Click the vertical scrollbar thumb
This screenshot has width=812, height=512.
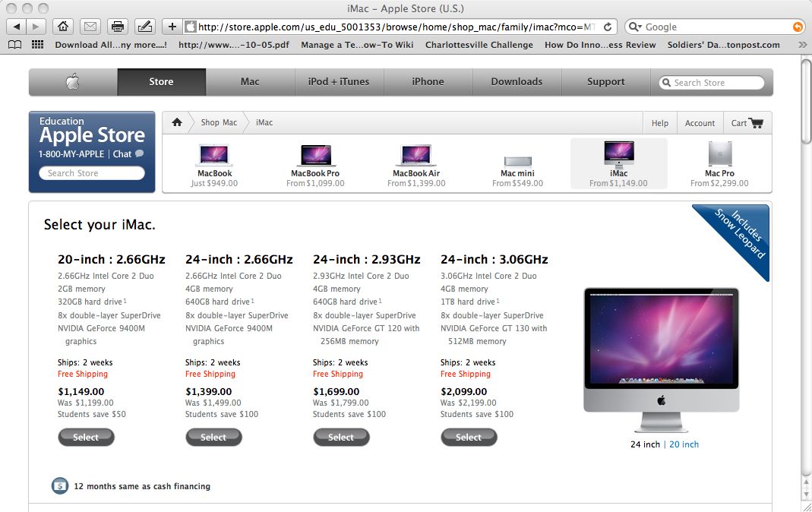point(807,101)
